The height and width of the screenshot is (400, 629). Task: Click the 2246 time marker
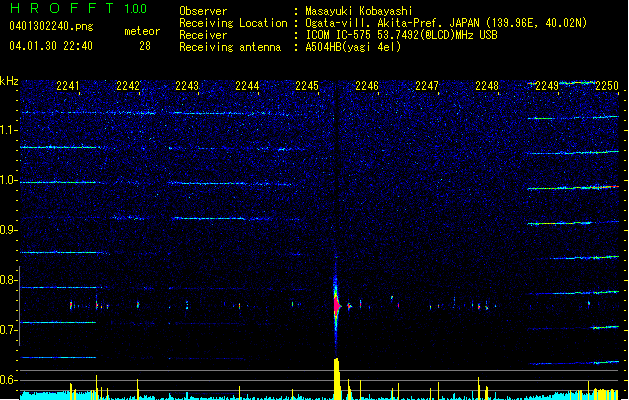tap(367, 86)
